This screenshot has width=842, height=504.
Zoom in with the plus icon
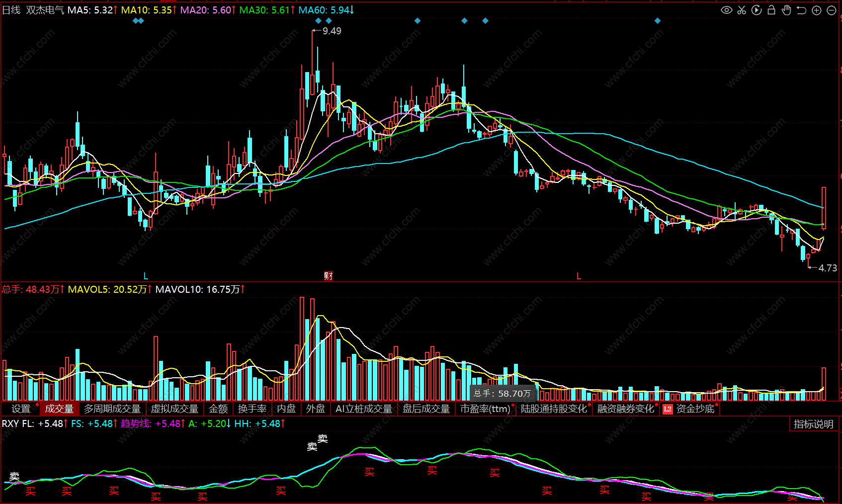tap(816, 10)
